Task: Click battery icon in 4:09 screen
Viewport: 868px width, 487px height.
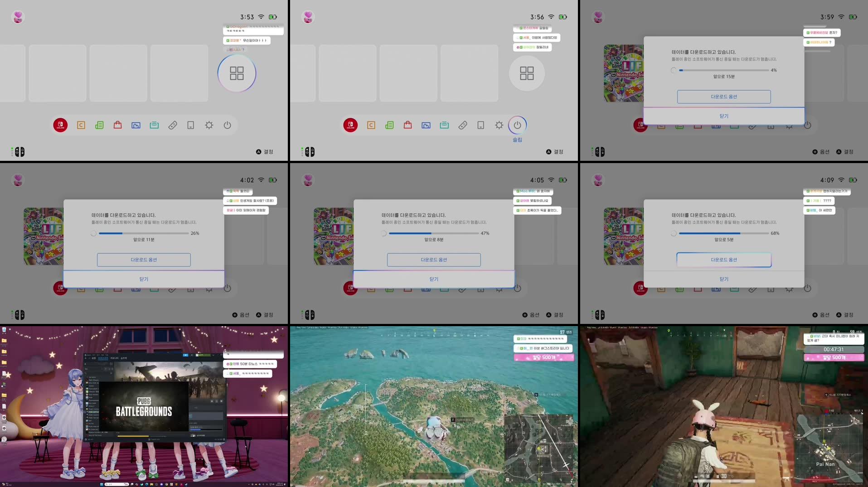Action: pos(853,180)
